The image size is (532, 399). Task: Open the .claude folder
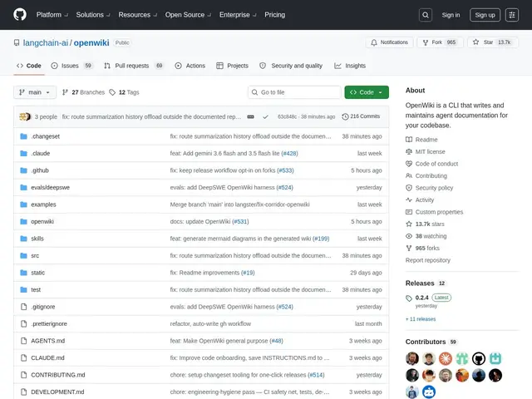[41, 153]
